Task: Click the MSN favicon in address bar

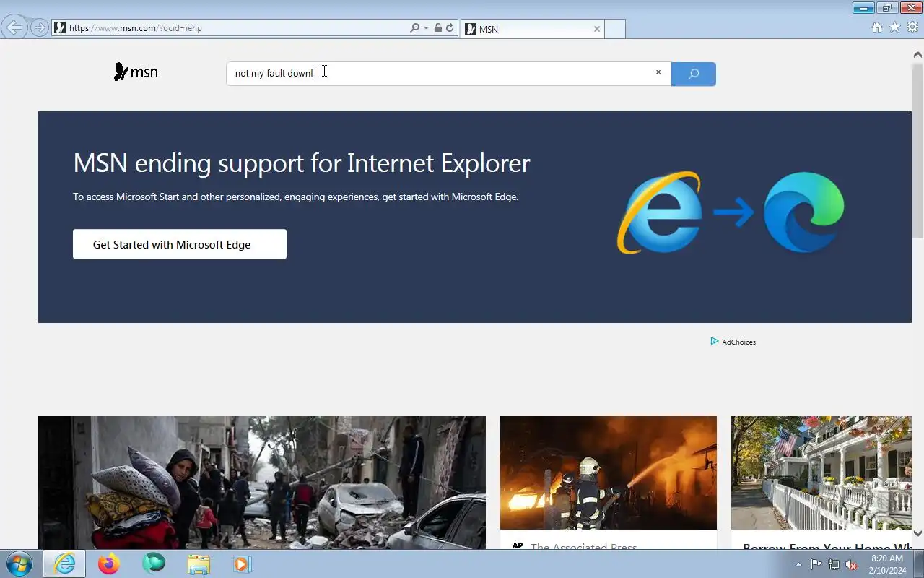Action: click(x=60, y=27)
